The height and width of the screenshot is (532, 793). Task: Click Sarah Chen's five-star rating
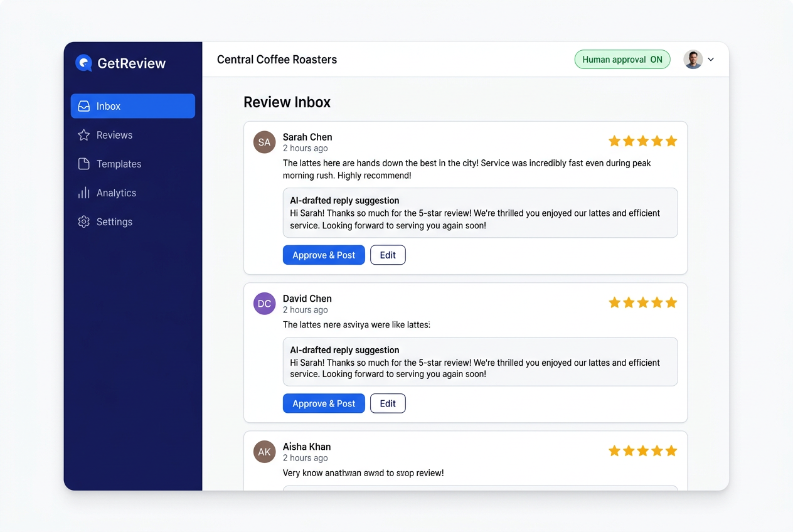point(642,141)
